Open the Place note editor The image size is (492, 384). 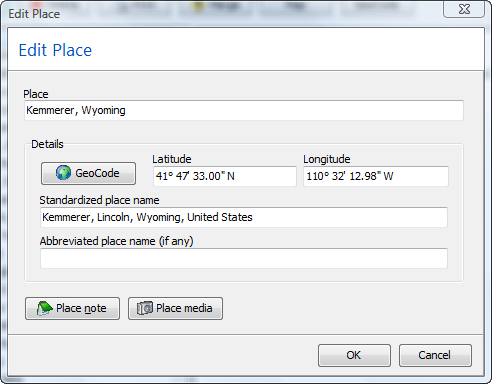tap(72, 309)
